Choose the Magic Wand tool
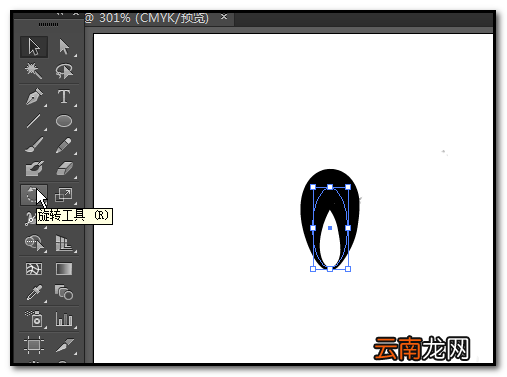The width and height of the screenshot is (507, 377). tap(33, 71)
